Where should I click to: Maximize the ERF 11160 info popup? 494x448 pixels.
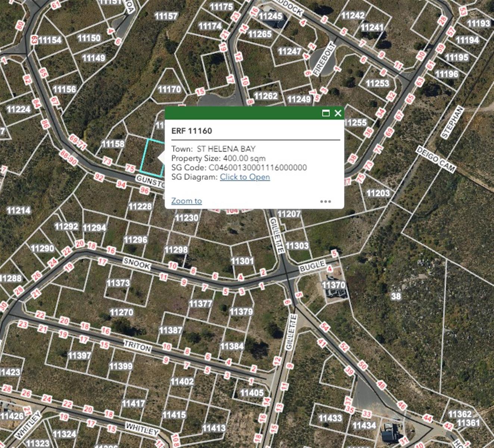[x=326, y=113]
